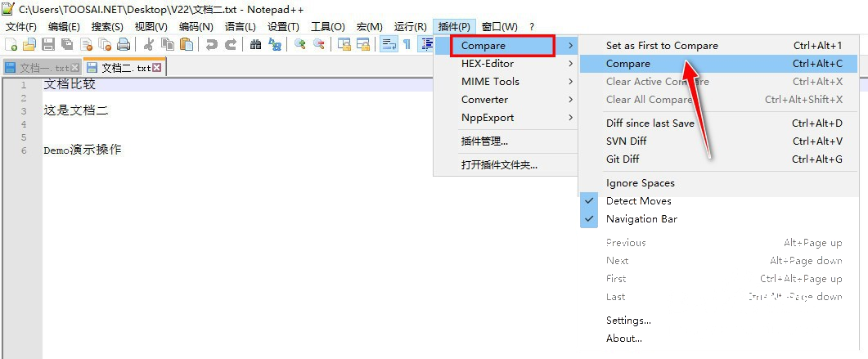868x359 pixels.
Task: Open the 窗口(W) menu
Action: [500, 26]
